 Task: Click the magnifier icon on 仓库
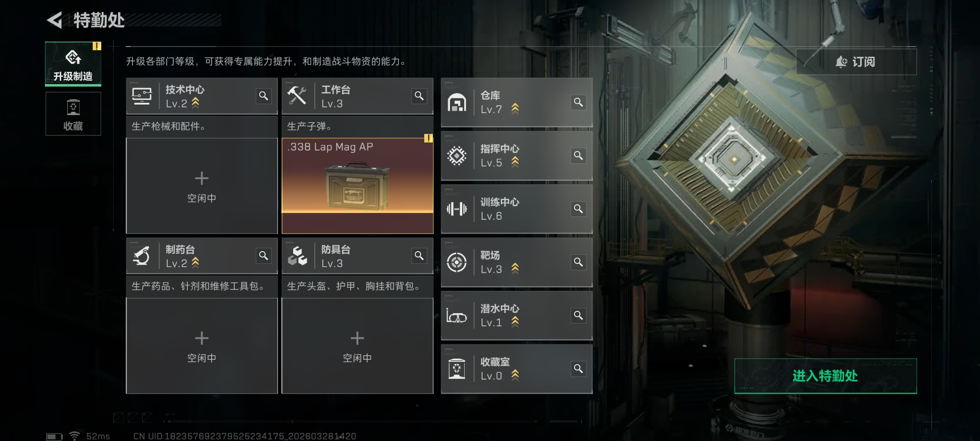[579, 102]
